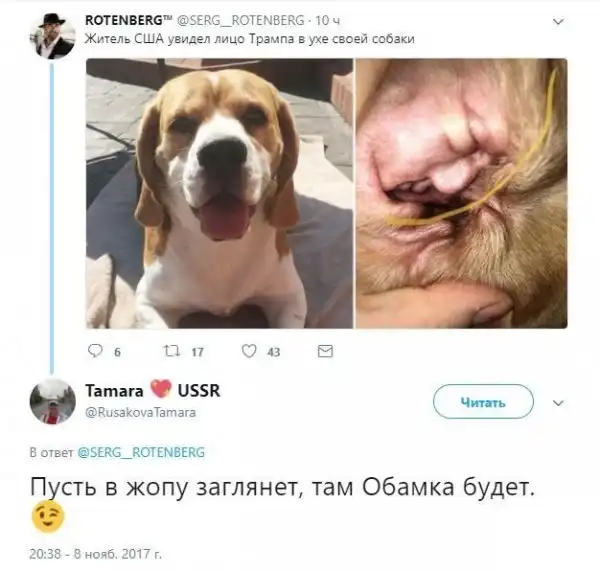Expand options chevron next to Читать

pos(558,403)
